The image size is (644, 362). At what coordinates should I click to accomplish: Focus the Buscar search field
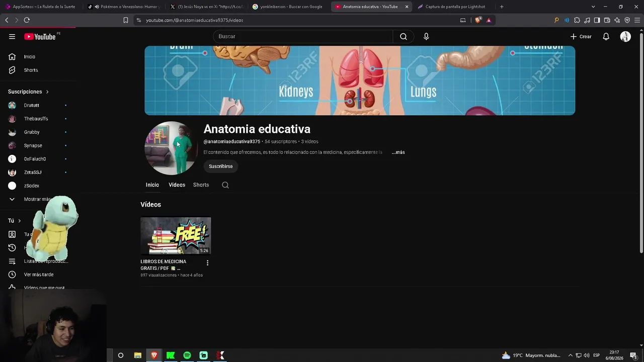coord(303,37)
